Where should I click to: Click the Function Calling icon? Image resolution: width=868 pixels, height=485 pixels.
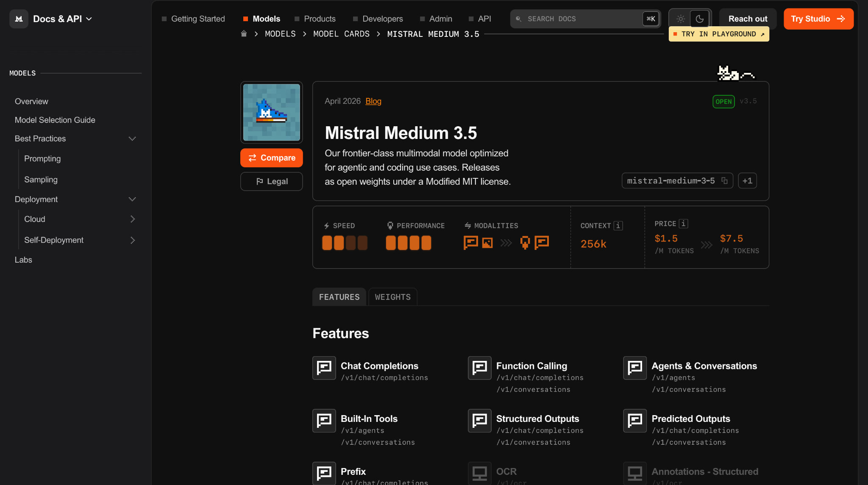tap(480, 368)
